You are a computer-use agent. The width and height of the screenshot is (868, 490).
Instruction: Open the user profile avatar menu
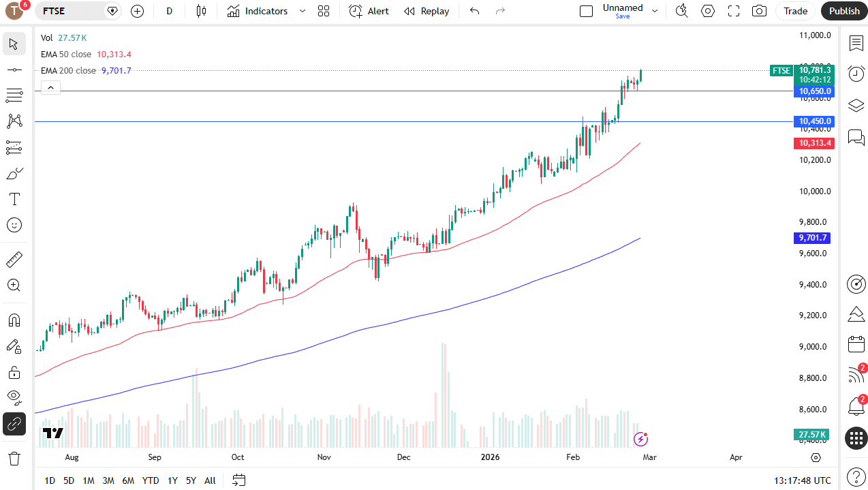pyautogui.click(x=14, y=10)
